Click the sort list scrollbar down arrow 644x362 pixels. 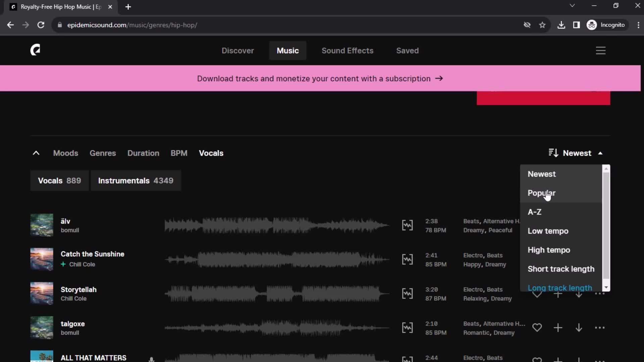(x=606, y=288)
